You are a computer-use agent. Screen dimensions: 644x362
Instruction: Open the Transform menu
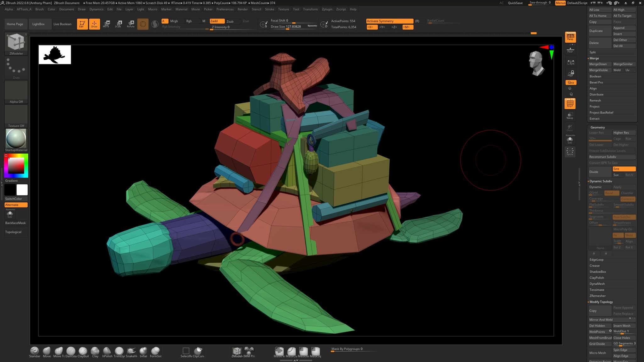(x=310, y=9)
